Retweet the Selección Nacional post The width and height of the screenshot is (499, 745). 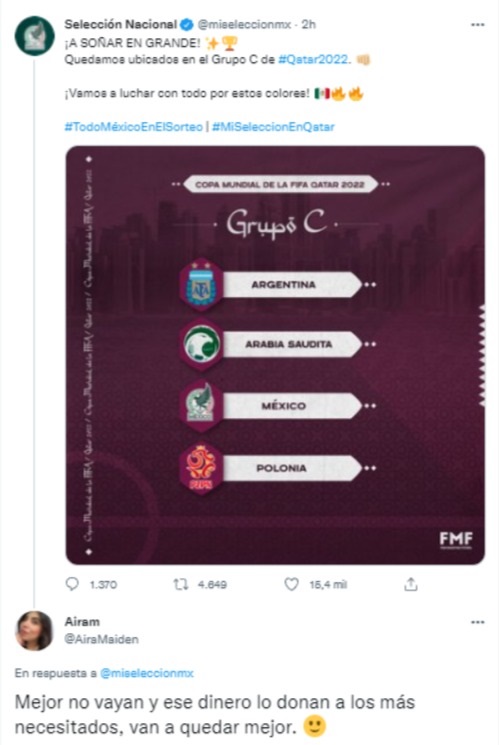pyautogui.click(x=181, y=584)
